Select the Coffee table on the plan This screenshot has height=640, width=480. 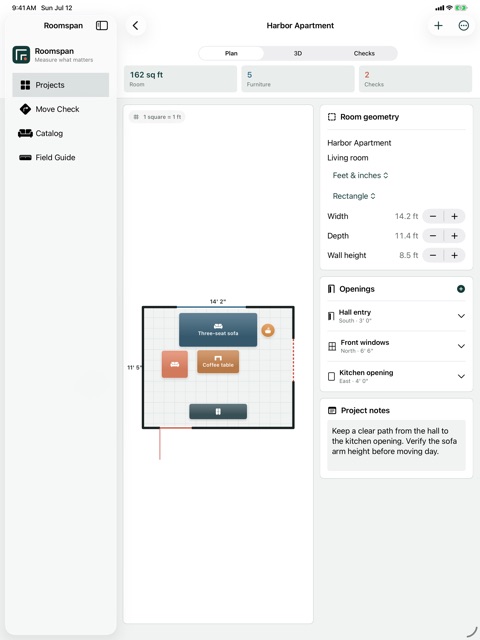pos(218,362)
